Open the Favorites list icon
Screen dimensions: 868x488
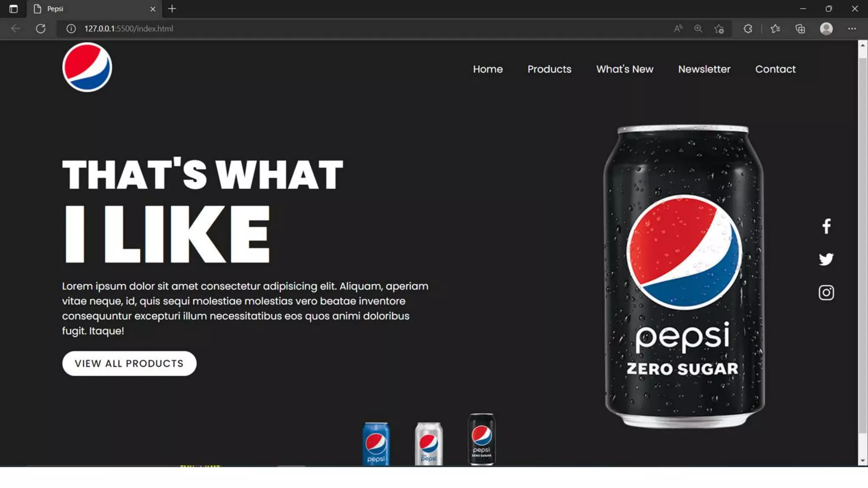pyautogui.click(x=775, y=28)
